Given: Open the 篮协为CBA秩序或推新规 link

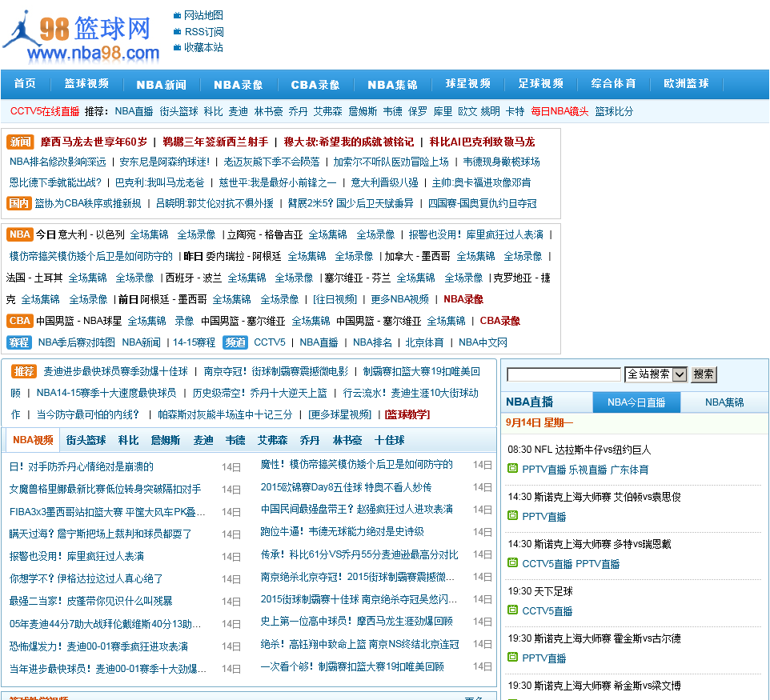Looking at the screenshot, I should tap(88, 203).
